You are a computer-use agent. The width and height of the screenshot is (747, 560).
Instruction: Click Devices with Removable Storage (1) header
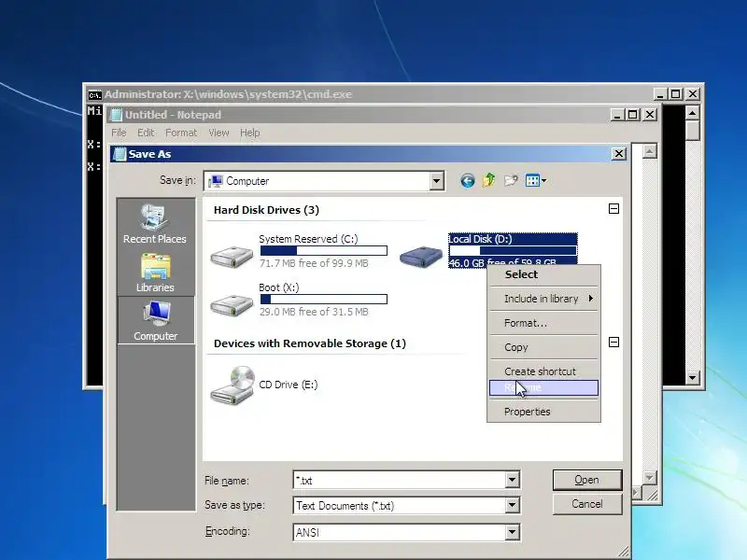pyautogui.click(x=310, y=343)
